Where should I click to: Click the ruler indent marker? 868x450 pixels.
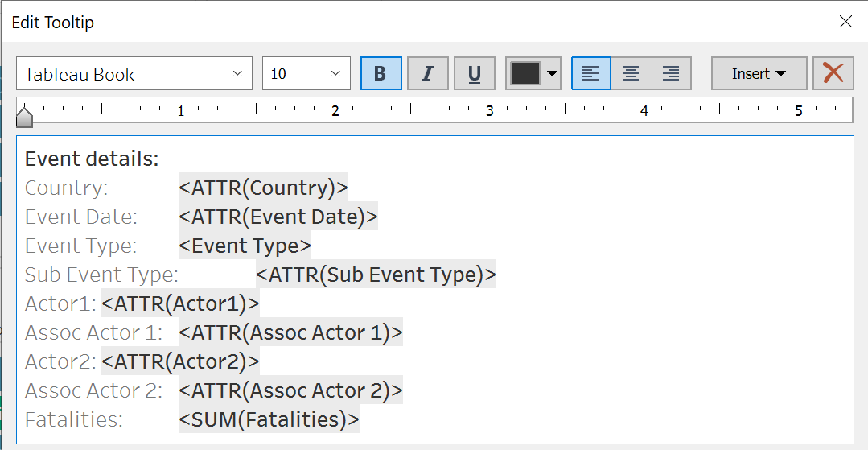[x=25, y=118]
